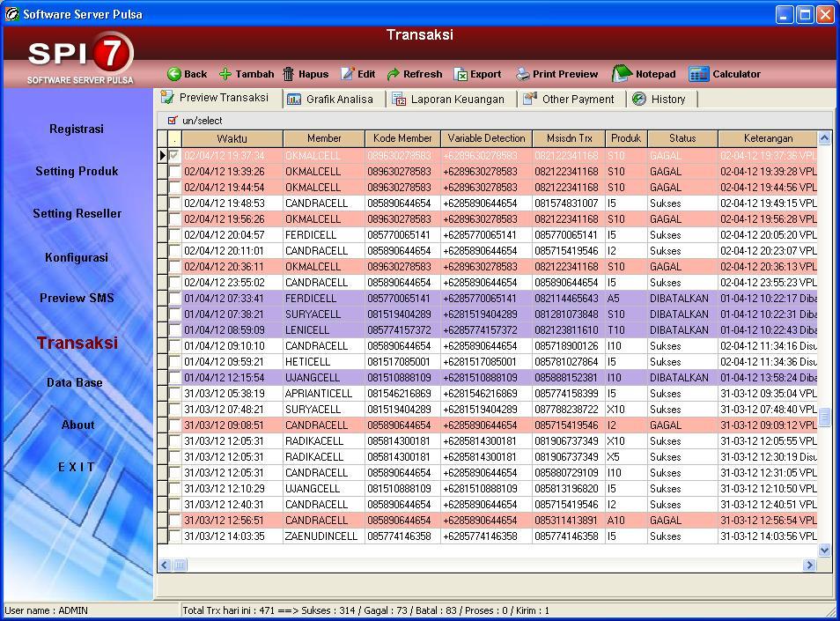
Task: Click the Print Preview printer icon
Action: [x=522, y=74]
